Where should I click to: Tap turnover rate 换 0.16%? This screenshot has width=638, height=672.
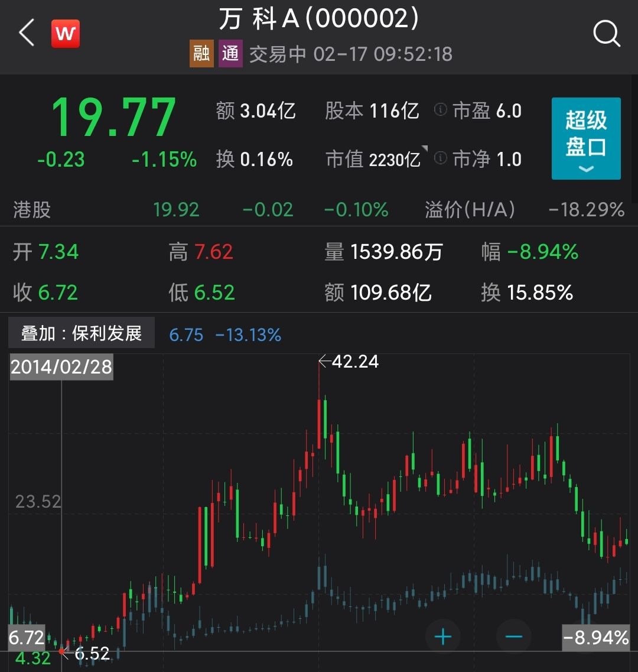(255, 160)
